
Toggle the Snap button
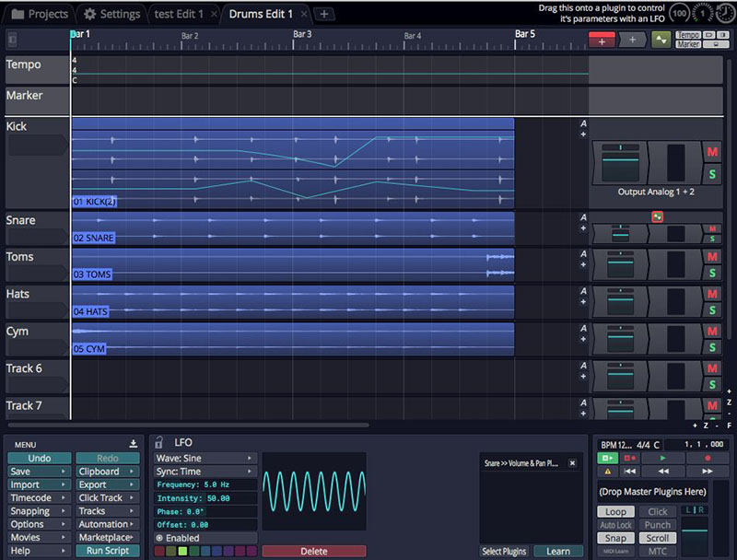pyautogui.click(x=615, y=538)
